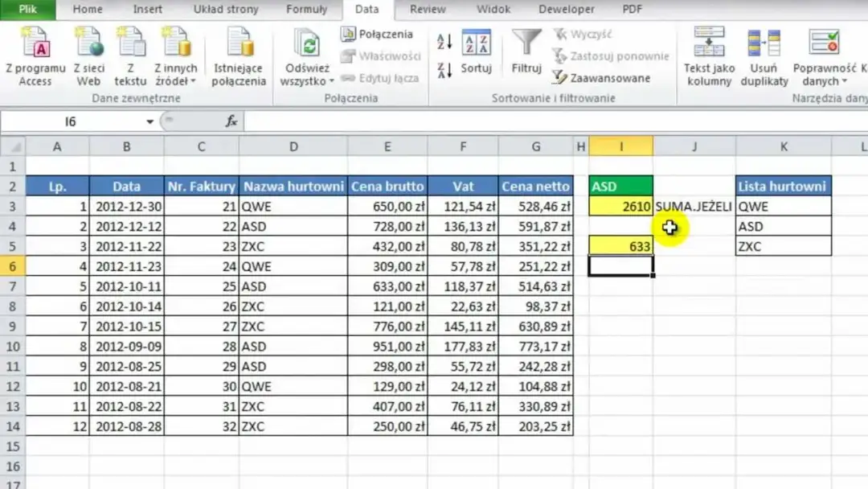Open Zaawansowane advanced filter options
Viewport: 868px width, 489px height.
(x=601, y=78)
